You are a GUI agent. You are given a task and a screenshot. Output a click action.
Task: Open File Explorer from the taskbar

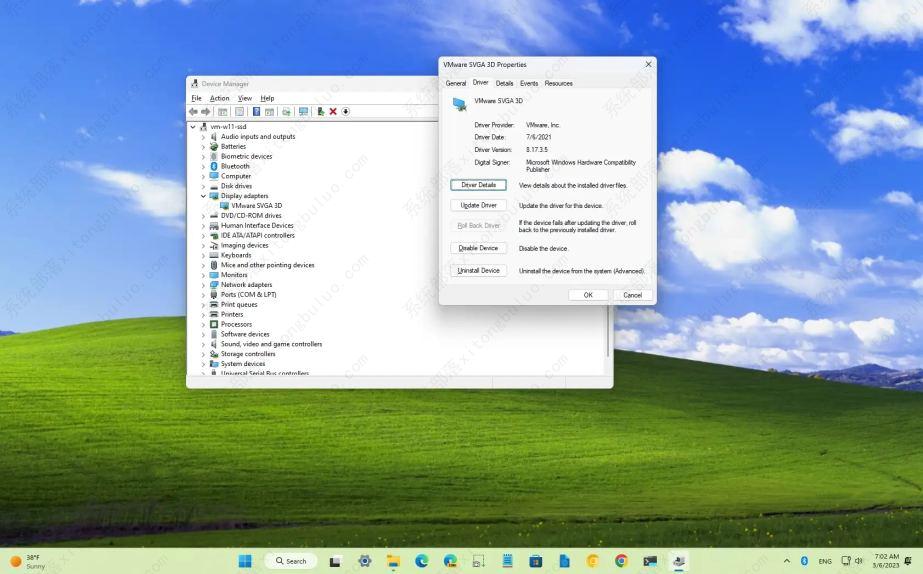pos(393,561)
